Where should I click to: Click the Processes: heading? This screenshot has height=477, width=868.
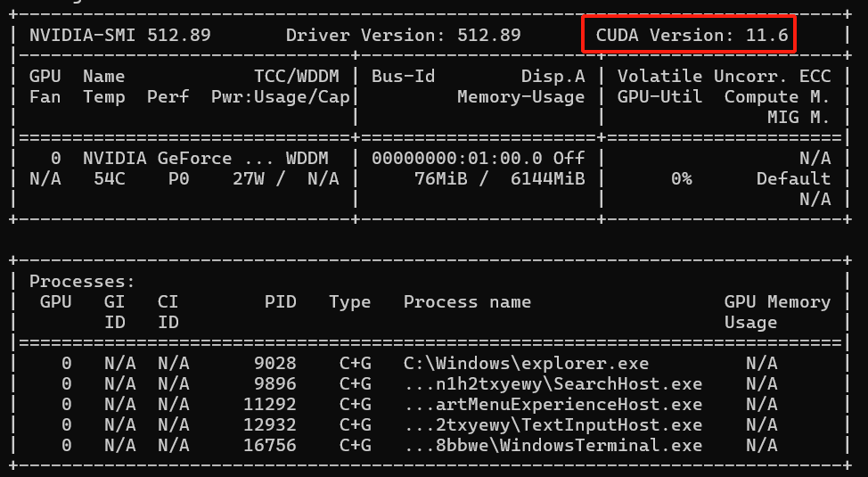coord(83,282)
